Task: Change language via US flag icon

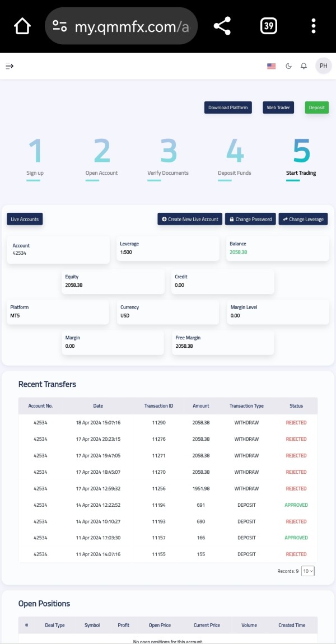Action: click(271, 66)
